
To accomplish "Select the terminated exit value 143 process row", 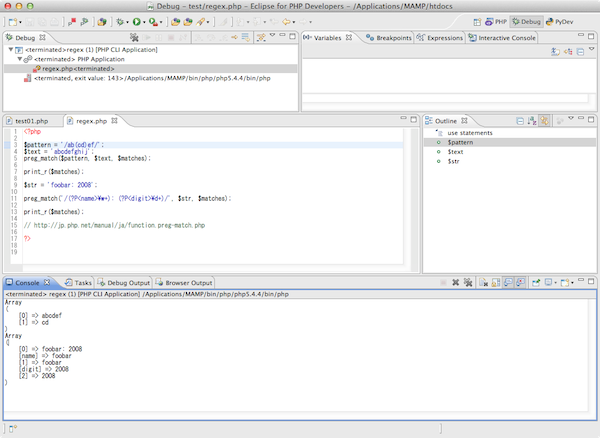I will point(148,78).
